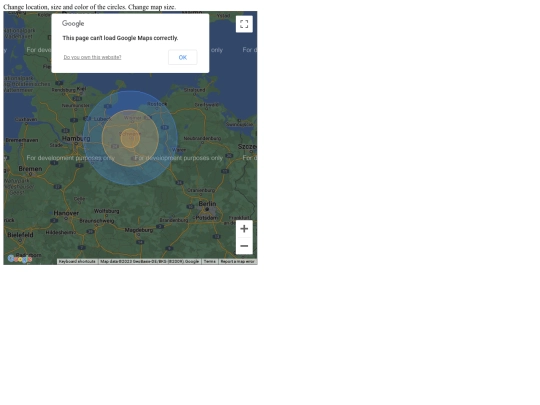
Task: Click the Bremerhaven city label
Action: (22, 140)
